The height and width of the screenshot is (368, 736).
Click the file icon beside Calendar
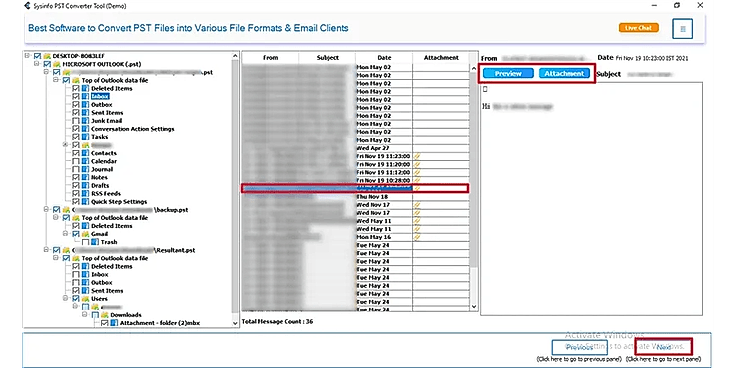[x=85, y=161]
